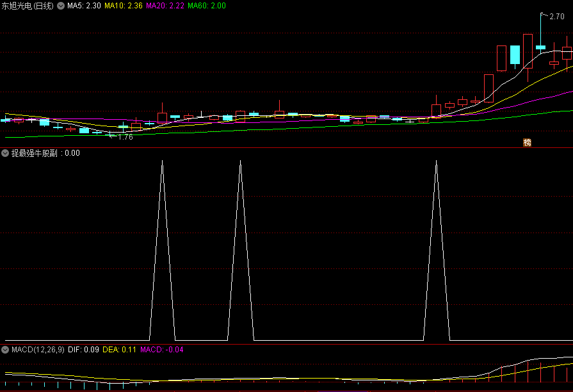Select the 捉最强牛股副 : 0.00 indicator title
The image size is (573, 392).
click(x=45, y=153)
